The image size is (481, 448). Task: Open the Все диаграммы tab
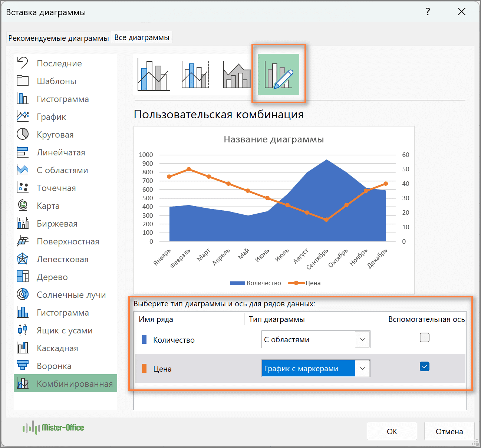(x=142, y=37)
